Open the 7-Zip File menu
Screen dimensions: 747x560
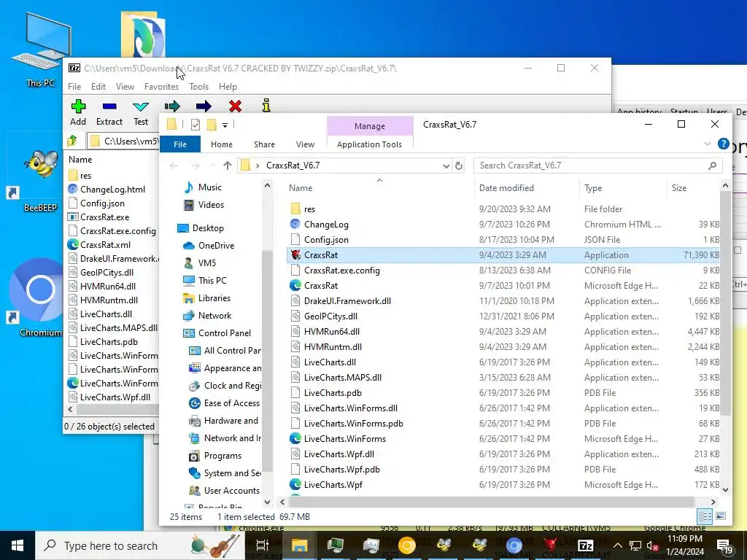click(74, 87)
